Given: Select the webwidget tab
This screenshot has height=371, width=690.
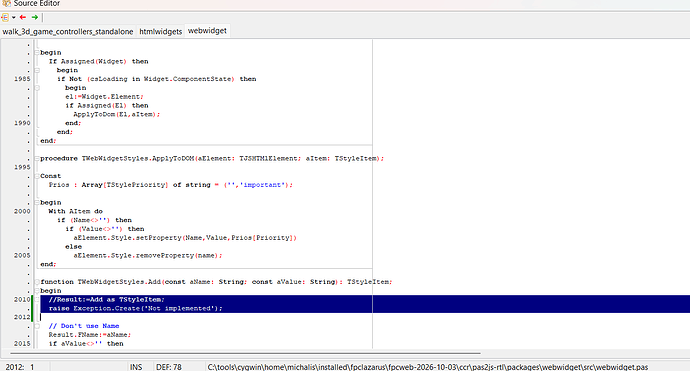Looking at the screenshot, I should tap(207, 31).
